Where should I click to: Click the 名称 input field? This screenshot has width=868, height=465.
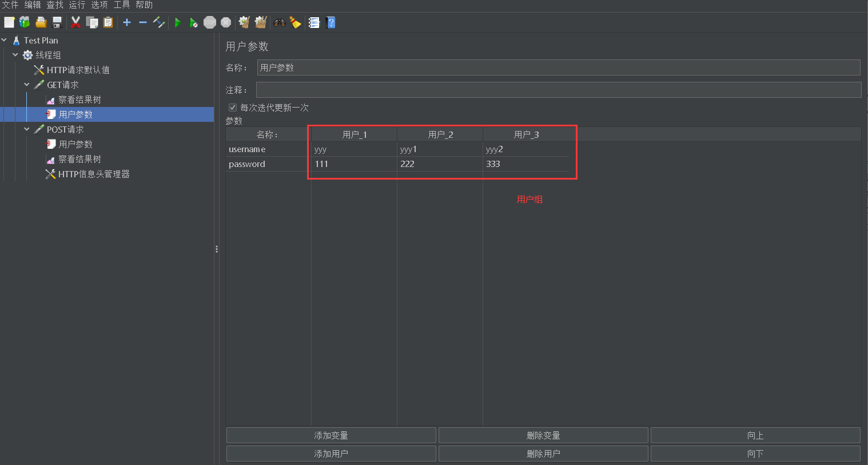(x=559, y=67)
